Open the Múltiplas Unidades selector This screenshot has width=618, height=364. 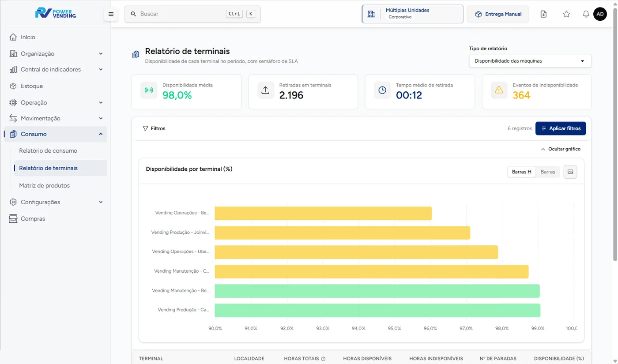[x=412, y=14]
